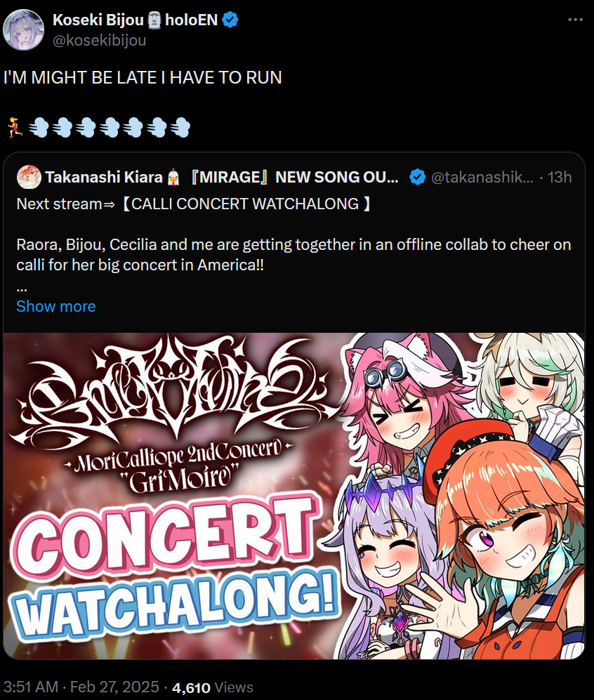Open the @kosekibijou handle link
594x700 pixels.
click(99, 40)
